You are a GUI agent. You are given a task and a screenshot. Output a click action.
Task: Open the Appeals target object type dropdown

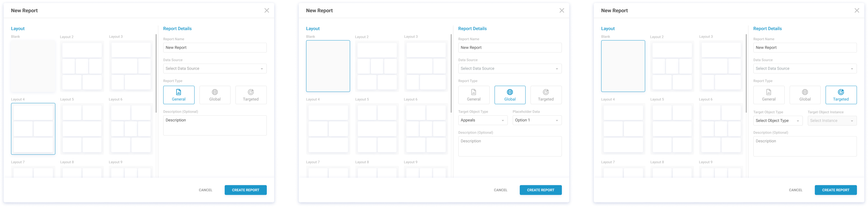483,120
